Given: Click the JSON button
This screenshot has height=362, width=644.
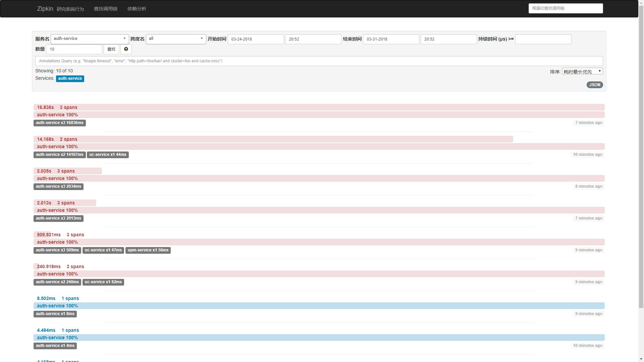Looking at the screenshot, I should (x=594, y=85).
